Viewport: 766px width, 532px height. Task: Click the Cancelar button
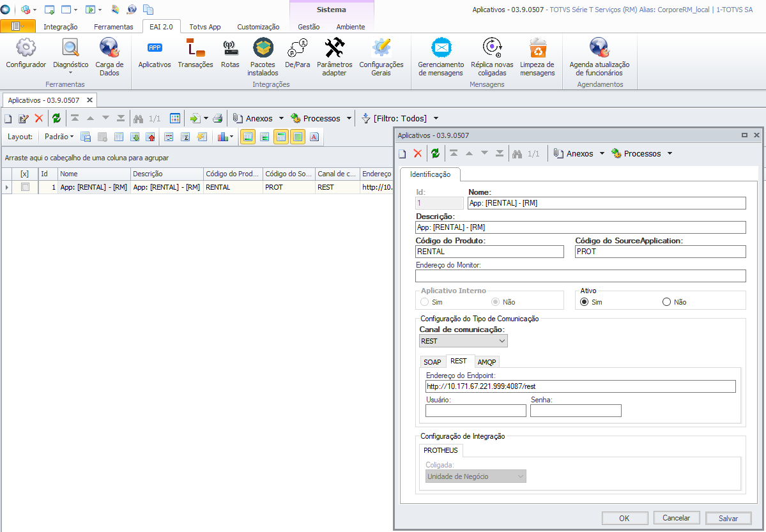click(x=676, y=518)
